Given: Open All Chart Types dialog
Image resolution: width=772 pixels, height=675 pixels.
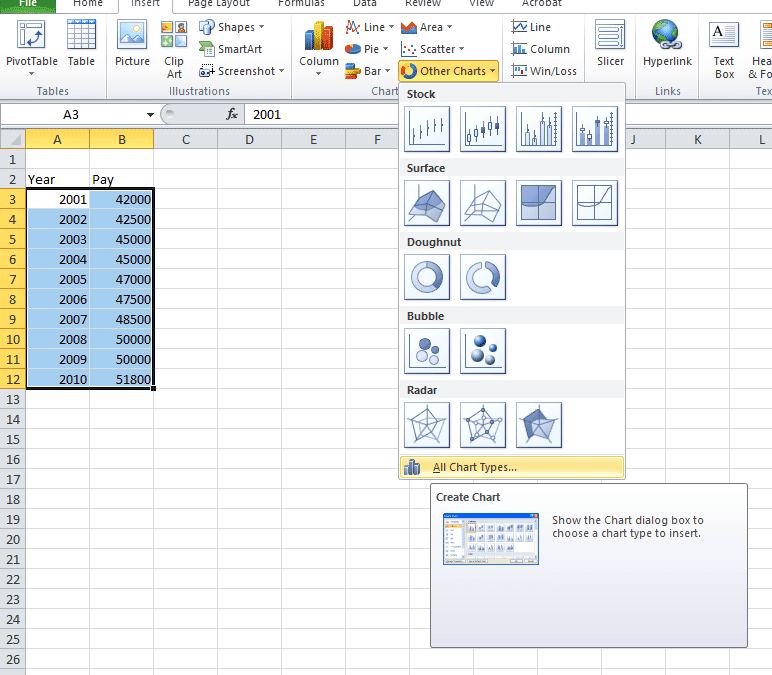Looking at the screenshot, I should (x=474, y=467).
